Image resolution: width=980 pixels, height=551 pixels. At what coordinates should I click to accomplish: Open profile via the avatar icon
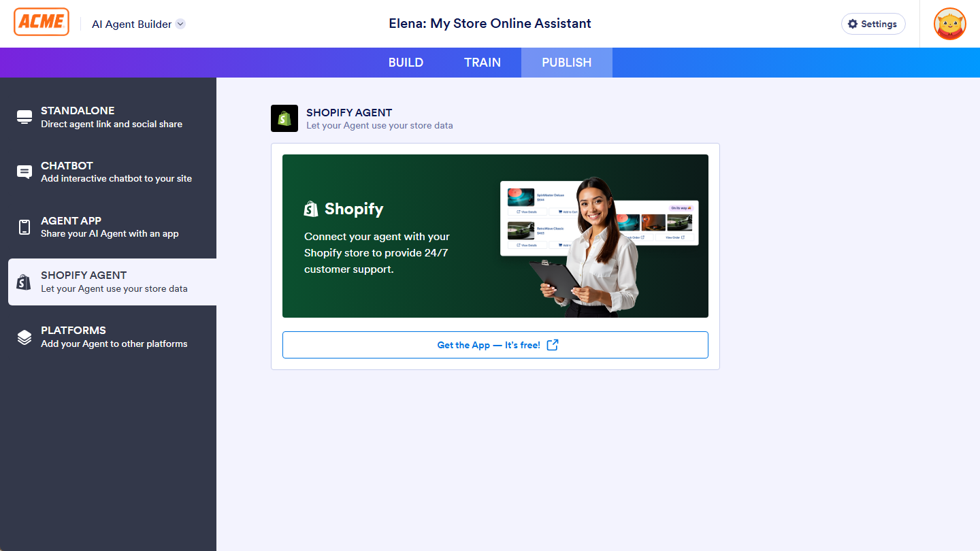[x=950, y=24]
